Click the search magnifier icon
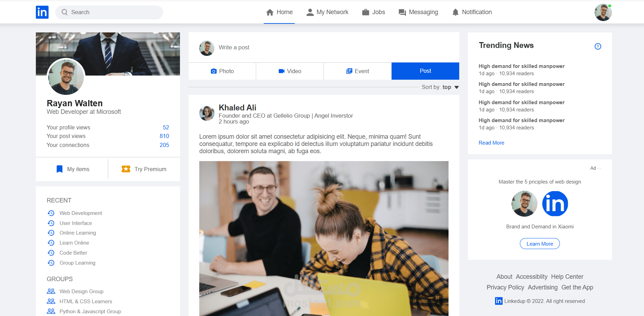Screen dimensions: 644x316 (x=64, y=12)
